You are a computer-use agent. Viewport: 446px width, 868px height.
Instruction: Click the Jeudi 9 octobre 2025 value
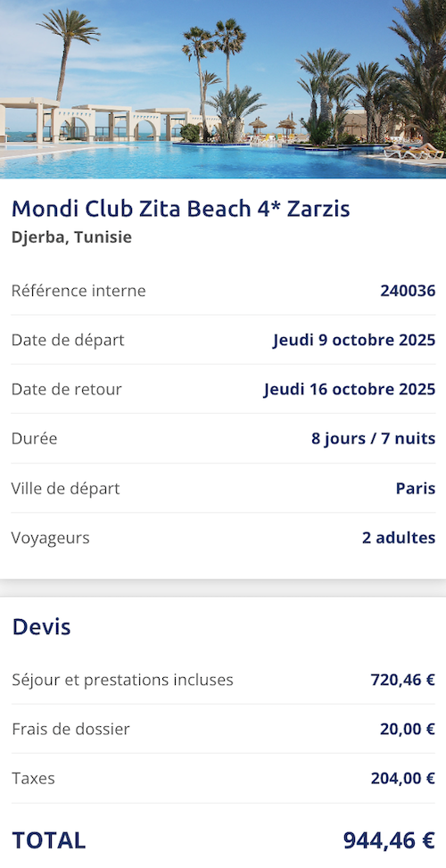coord(354,340)
